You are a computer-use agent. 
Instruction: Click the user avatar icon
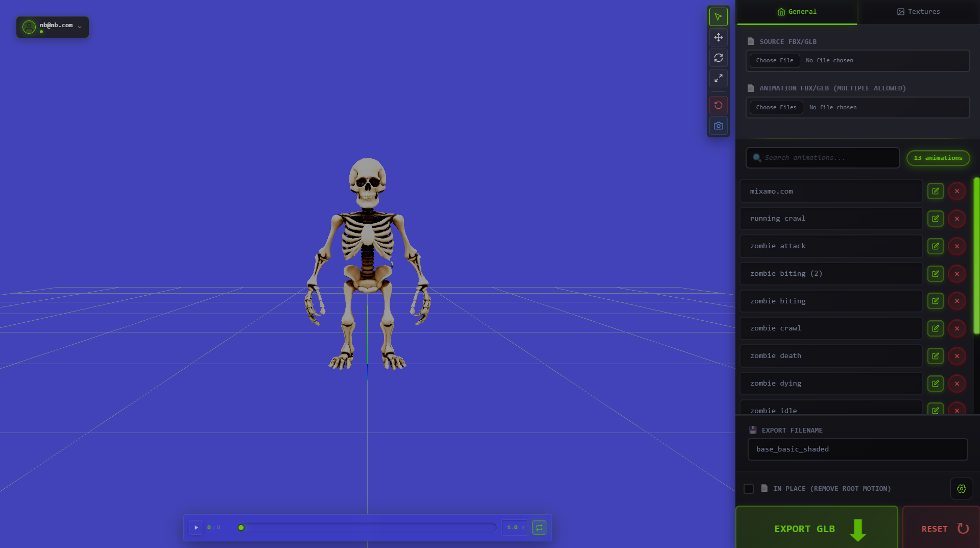click(29, 27)
